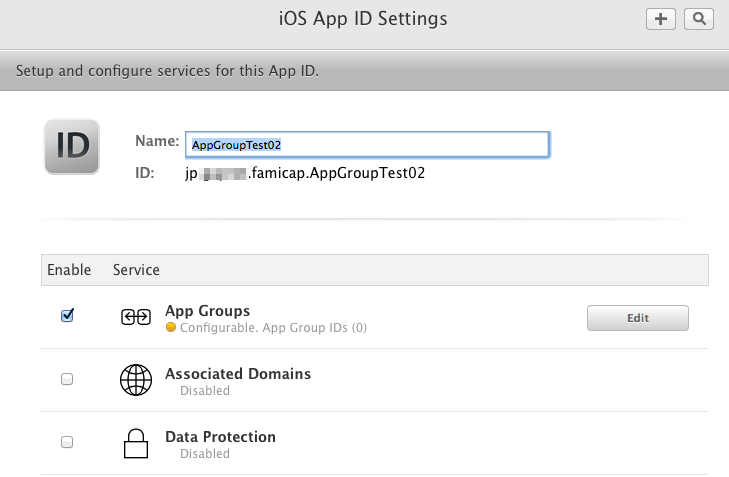
Task: Click the Disabled status under Associated Domains
Action: point(205,391)
